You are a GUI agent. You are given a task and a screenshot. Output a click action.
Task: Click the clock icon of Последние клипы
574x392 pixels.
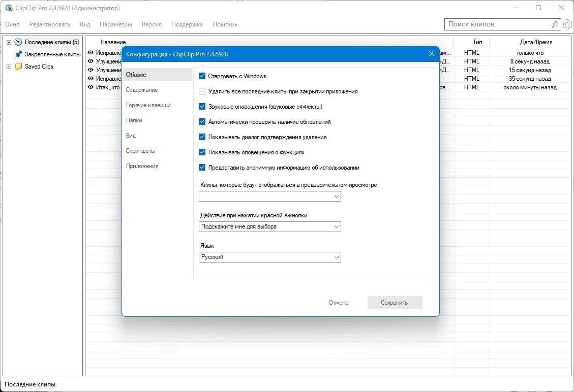click(18, 42)
